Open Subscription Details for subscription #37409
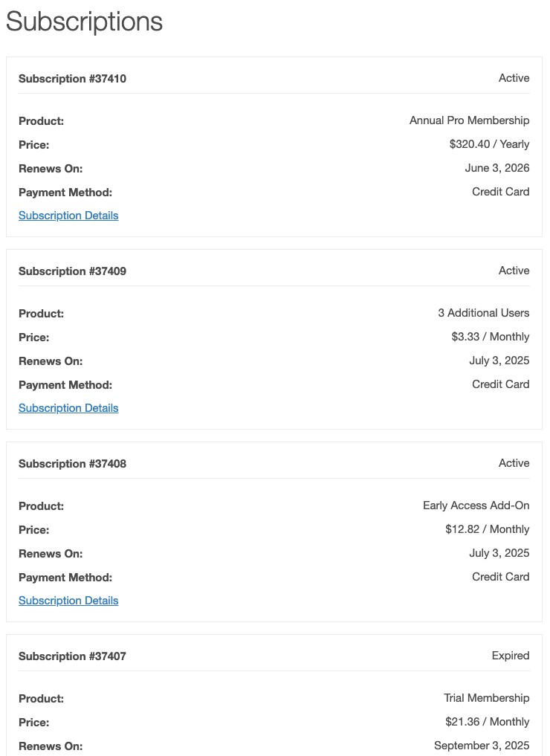This screenshot has width=550, height=756. (68, 408)
